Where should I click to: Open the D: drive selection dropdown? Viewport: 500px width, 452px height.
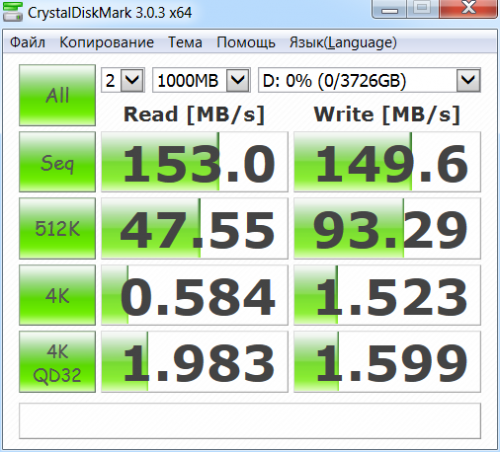369,80
